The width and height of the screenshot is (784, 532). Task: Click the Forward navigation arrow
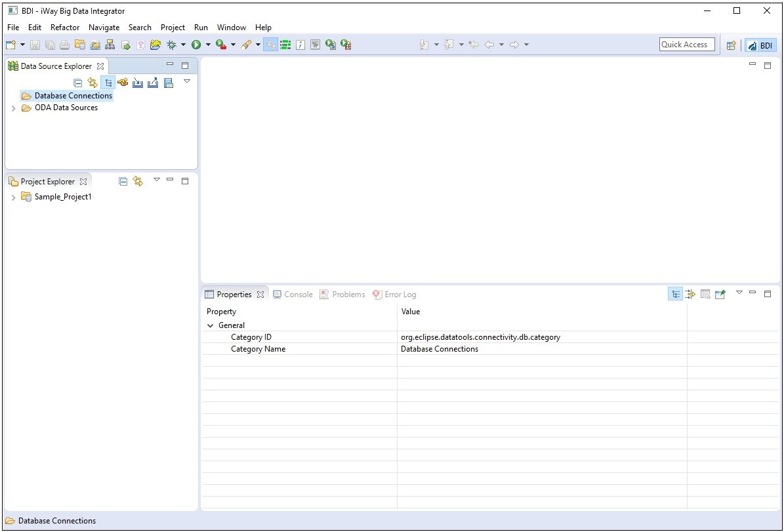click(514, 45)
